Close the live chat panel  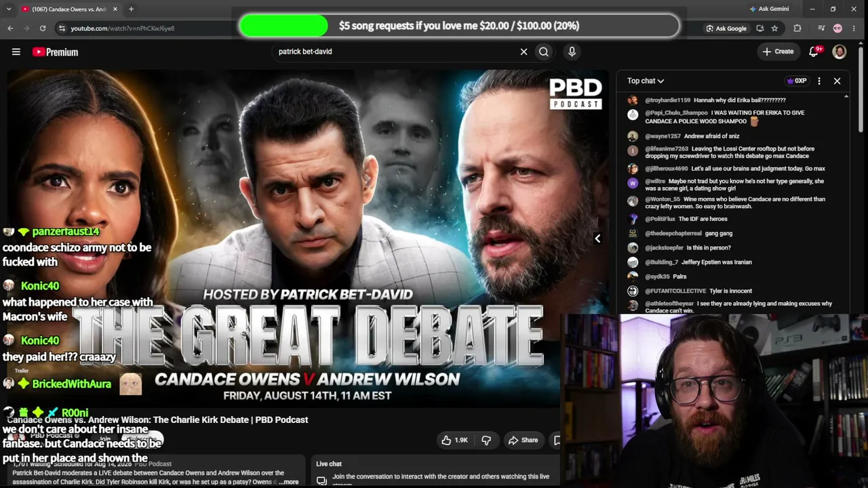[x=837, y=81]
